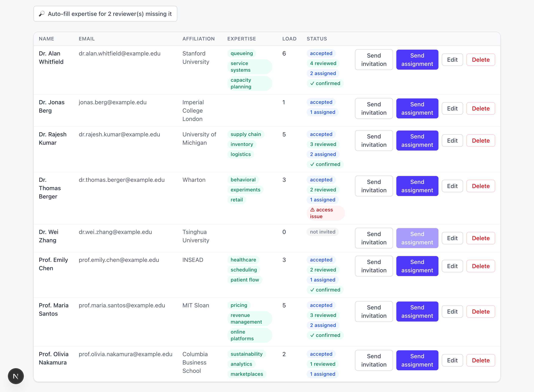Delete Dr. Rajesh Kumar
534x392 pixels.
[x=480, y=141]
